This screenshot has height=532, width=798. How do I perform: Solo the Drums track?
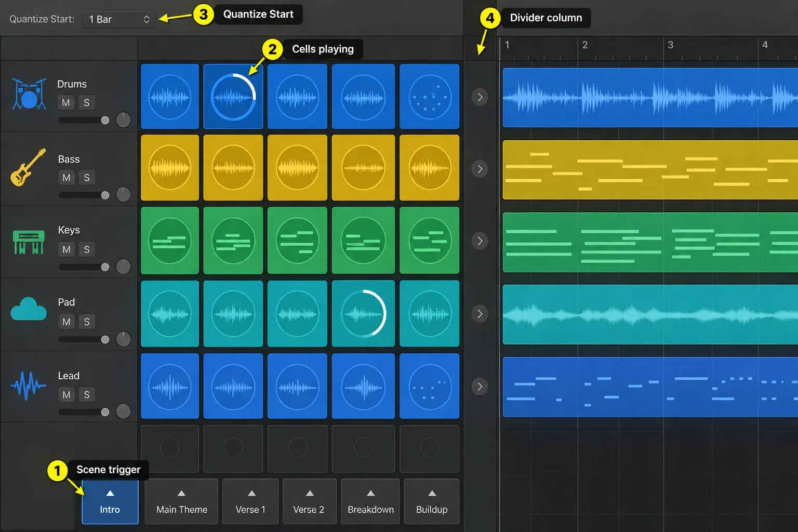click(87, 103)
